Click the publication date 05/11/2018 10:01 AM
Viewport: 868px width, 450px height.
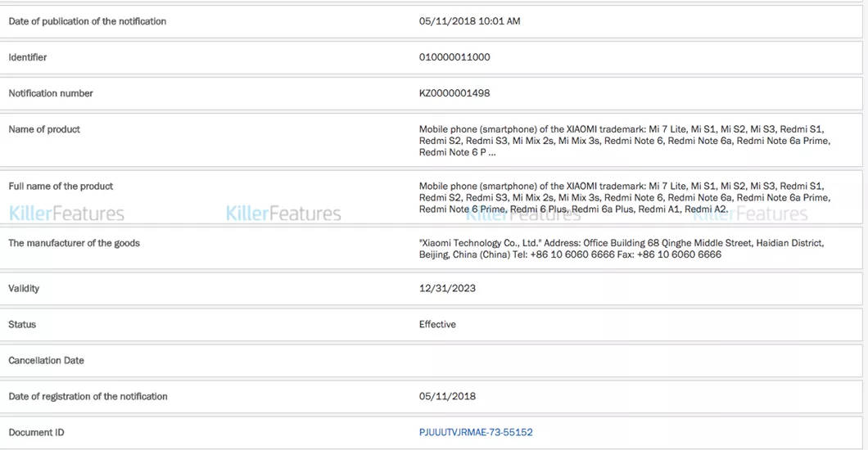tap(469, 21)
